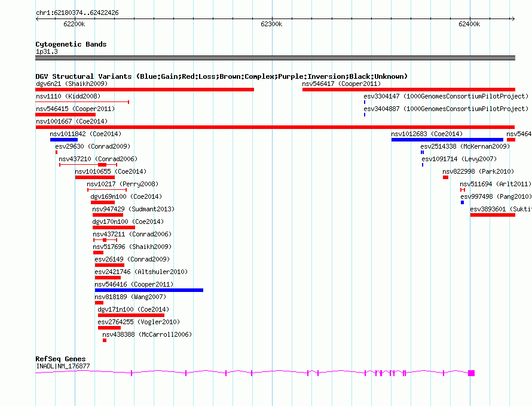532x406 pixels.
Task: Open the nsv1110 (Kidd2008) variant
Action: coord(68,96)
